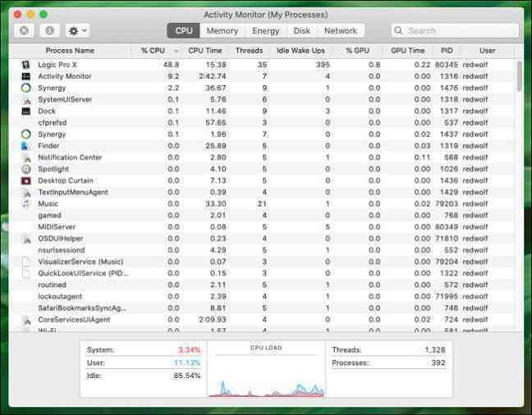532x415 pixels.
Task: Click the Finder process icon
Action: click(x=26, y=146)
